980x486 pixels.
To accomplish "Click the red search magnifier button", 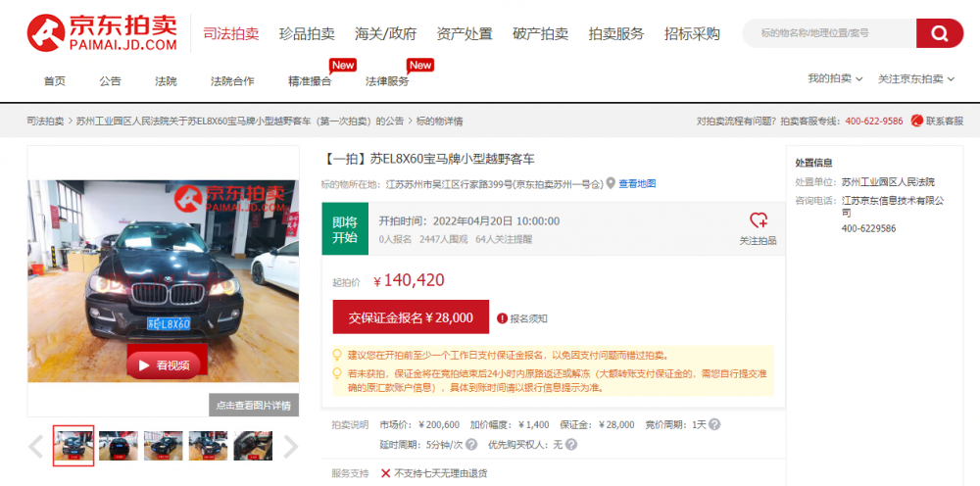I will click(940, 33).
